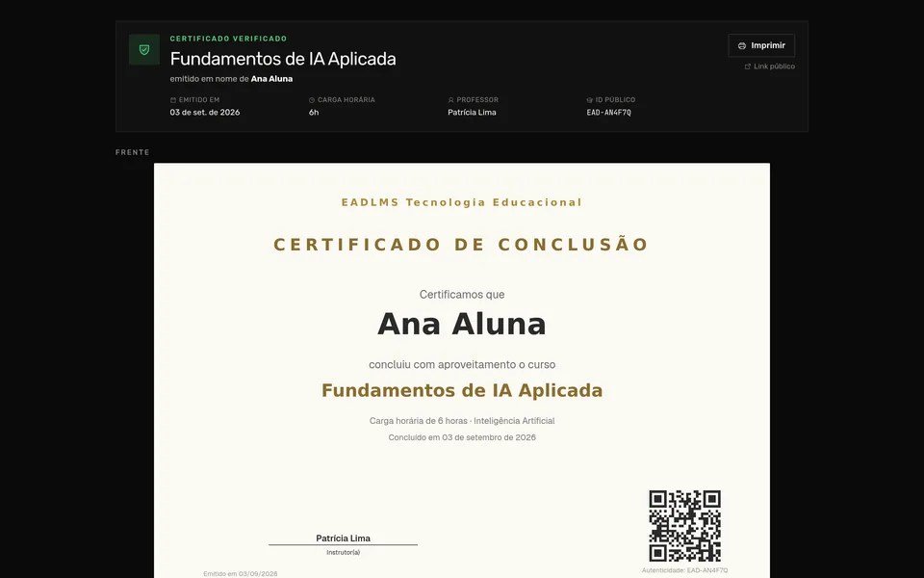The width and height of the screenshot is (924, 578).
Task: Click the 'FRENTE' section label
Action: 133,152
